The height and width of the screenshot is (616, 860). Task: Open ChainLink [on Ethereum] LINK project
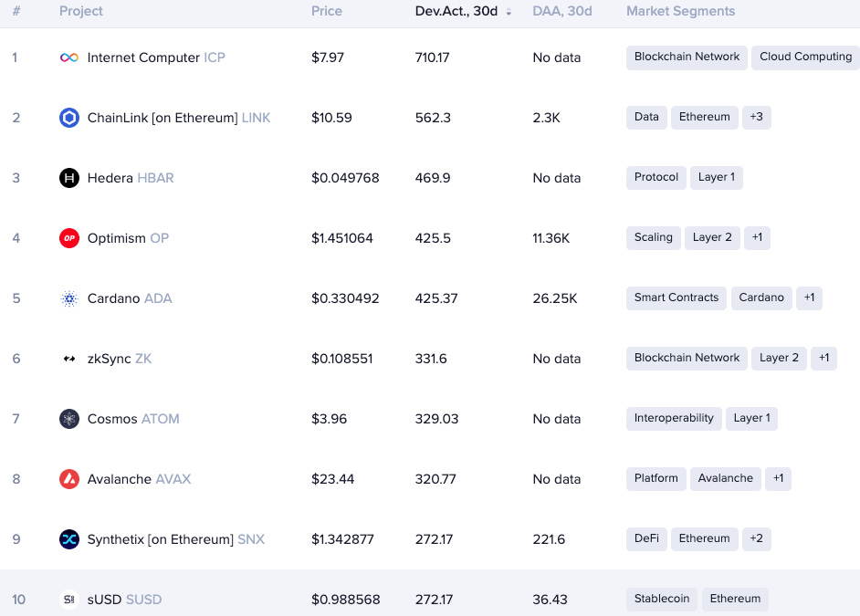coord(179,118)
